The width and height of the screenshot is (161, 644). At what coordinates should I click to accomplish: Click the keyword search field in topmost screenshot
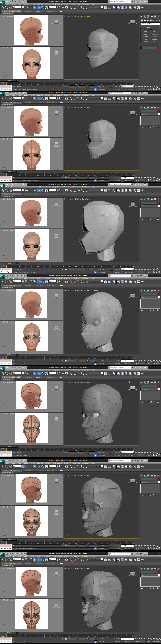pos(120,2)
